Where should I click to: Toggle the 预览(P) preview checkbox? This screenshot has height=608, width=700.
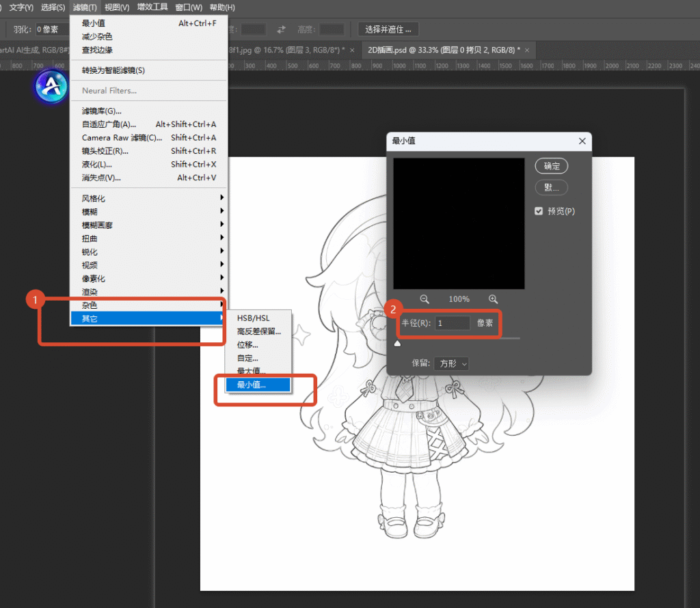539,211
